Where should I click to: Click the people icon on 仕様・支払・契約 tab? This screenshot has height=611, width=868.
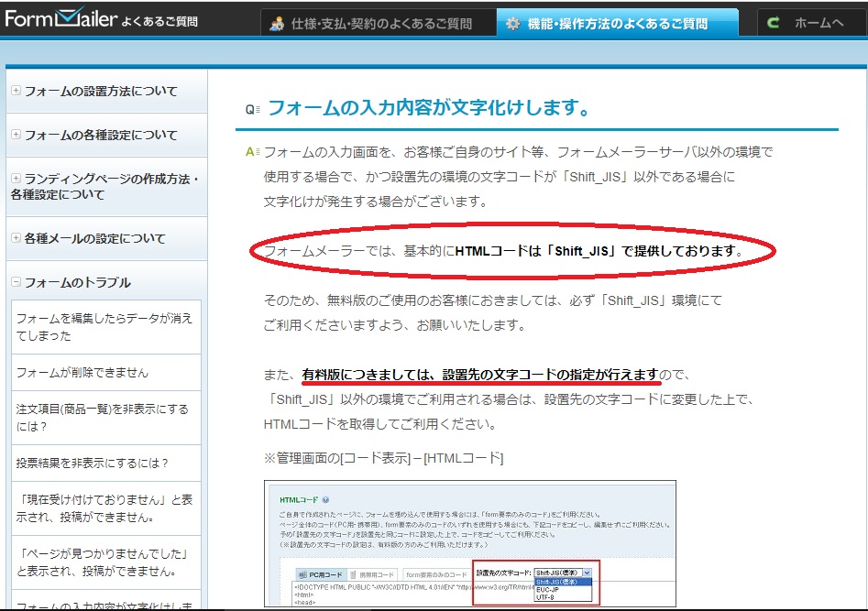pyautogui.click(x=277, y=24)
